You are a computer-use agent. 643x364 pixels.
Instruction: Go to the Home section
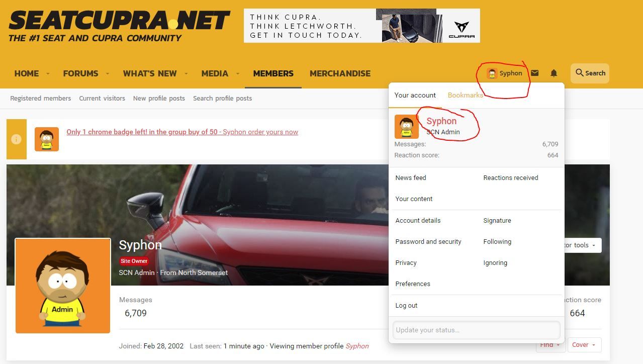click(27, 73)
